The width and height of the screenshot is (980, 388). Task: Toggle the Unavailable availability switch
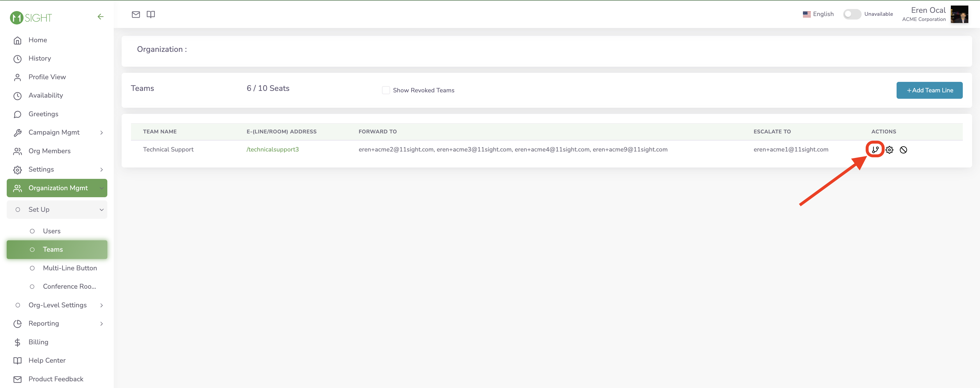click(852, 14)
